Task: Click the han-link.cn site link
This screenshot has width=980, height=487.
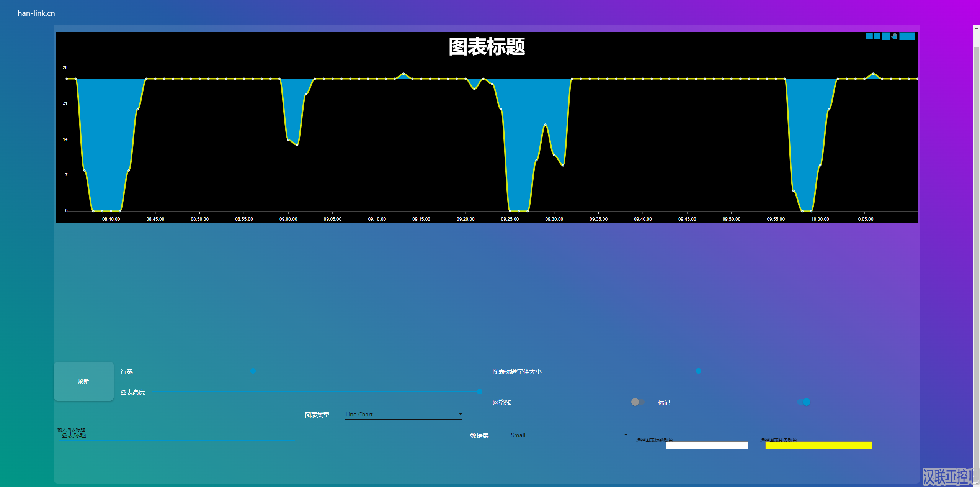Action: 36,13
